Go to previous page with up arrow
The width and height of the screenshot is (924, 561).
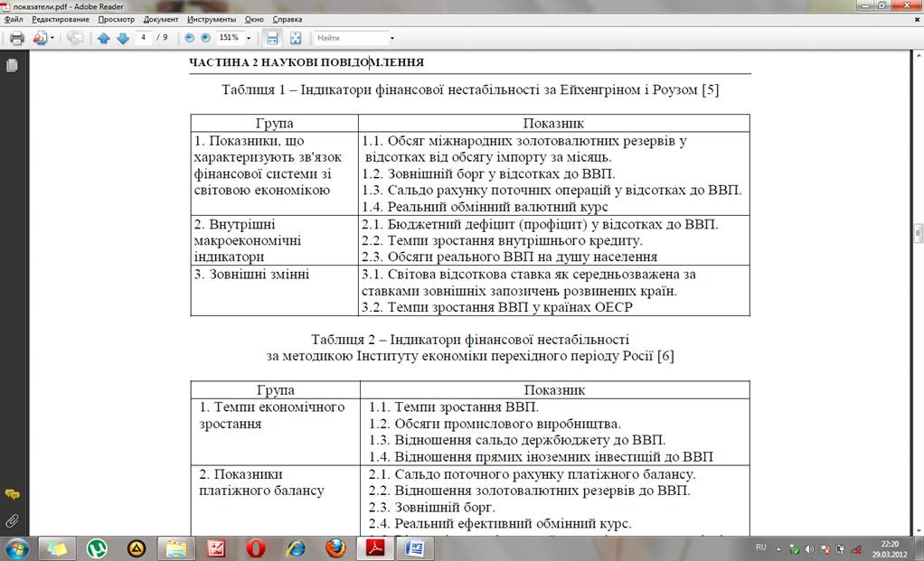tap(103, 38)
